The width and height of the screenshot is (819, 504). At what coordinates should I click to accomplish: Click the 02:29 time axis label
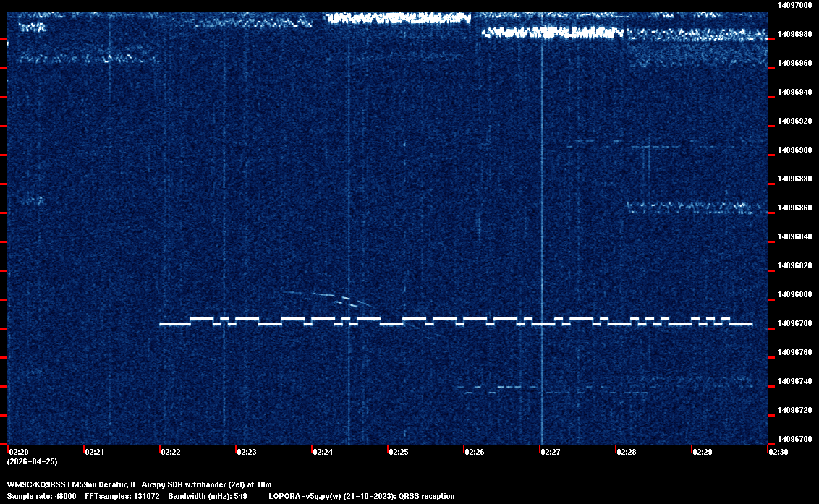coord(703,452)
